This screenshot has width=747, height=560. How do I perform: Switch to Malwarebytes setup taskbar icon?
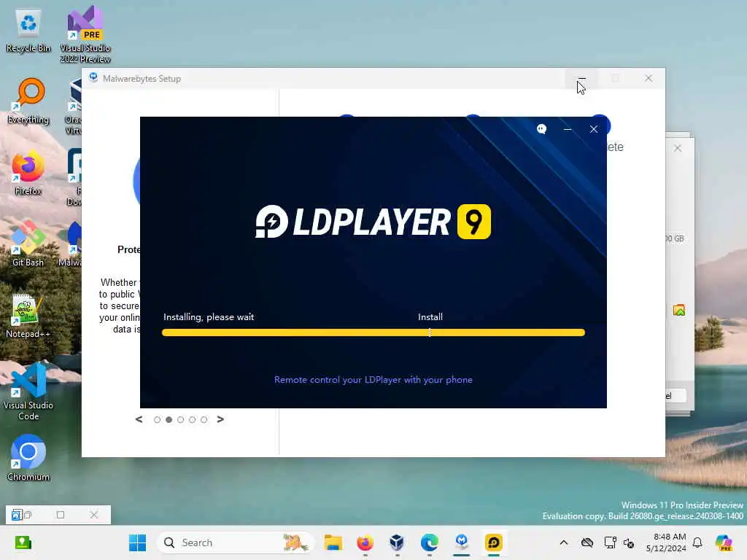(x=461, y=542)
